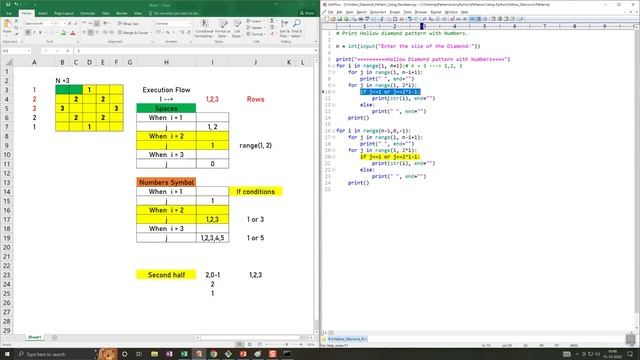640x360 pixels.
Task: Toggle Wrap Text in Excel ribbon
Action: (x=128, y=24)
